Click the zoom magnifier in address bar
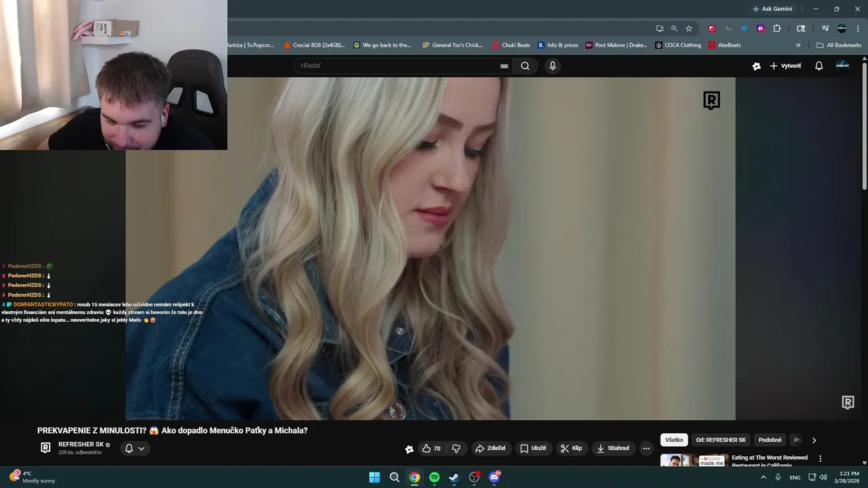 [674, 28]
